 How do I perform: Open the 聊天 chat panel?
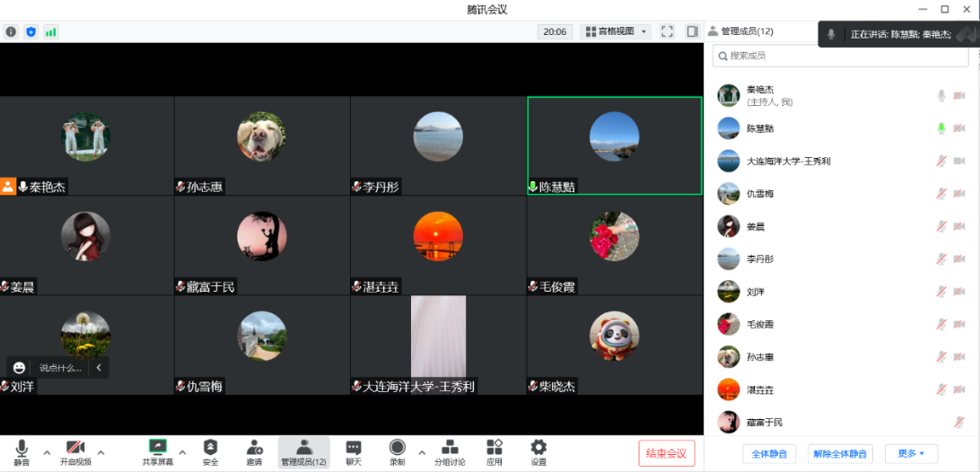point(354,452)
